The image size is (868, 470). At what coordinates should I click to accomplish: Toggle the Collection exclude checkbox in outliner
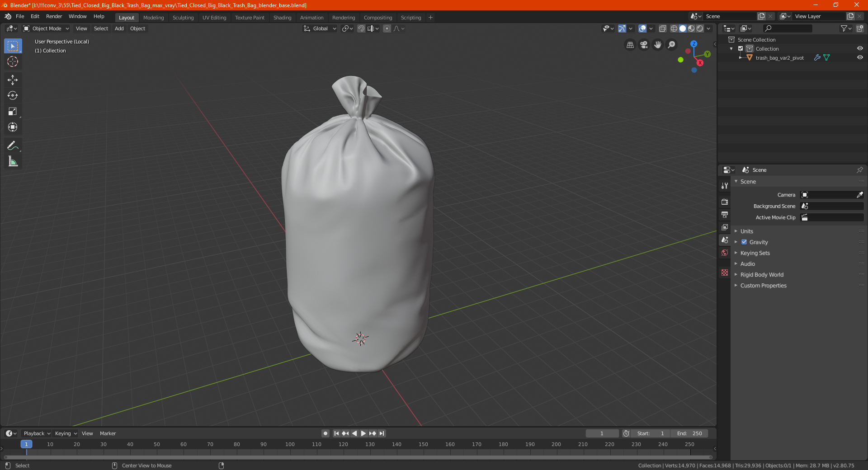[741, 48]
